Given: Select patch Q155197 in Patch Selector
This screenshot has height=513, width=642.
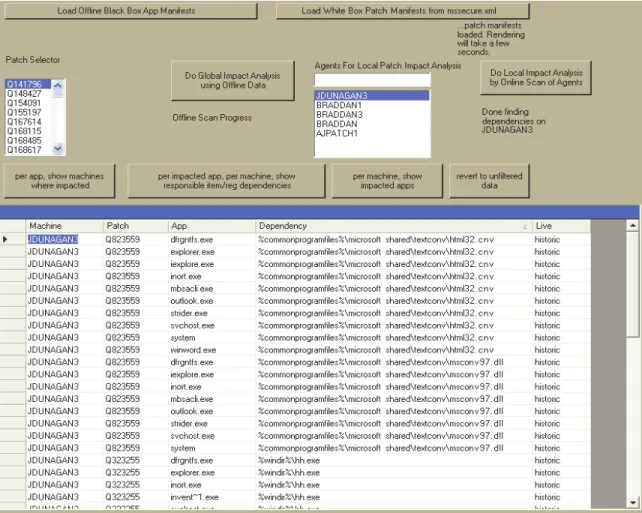Looking at the screenshot, I should (28, 113).
